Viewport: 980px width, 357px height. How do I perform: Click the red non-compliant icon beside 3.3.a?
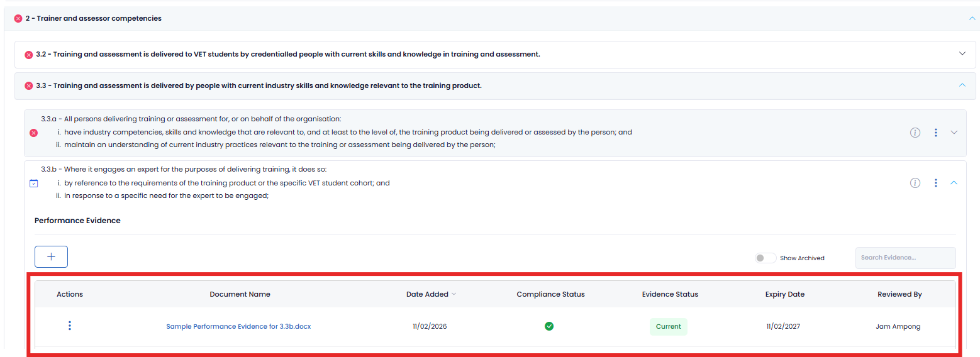pos(34,133)
